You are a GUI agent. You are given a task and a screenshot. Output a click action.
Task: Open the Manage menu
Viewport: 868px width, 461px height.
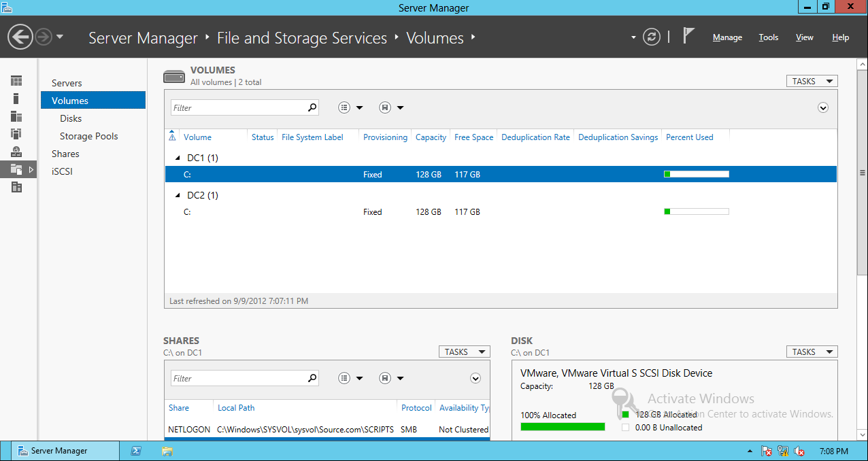click(x=727, y=37)
